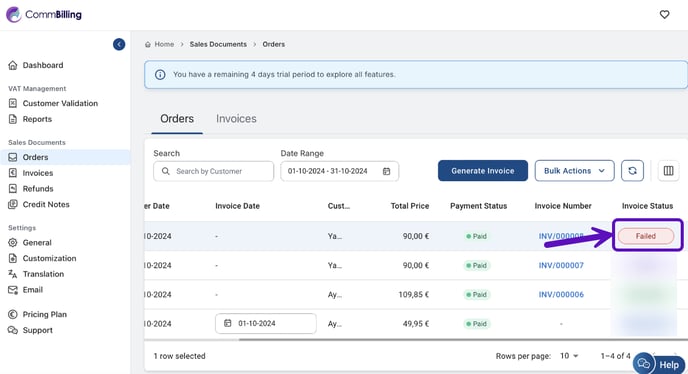Switch to the Invoices tab
The height and width of the screenshot is (374, 688).
pos(236,119)
